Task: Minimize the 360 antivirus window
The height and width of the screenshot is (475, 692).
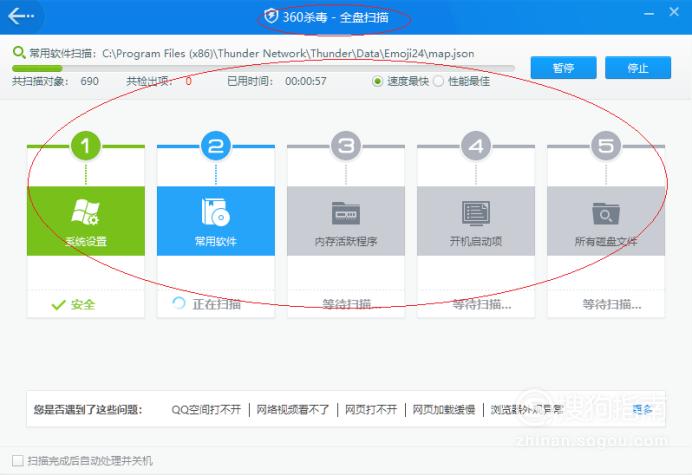Action: click(649, 14)
